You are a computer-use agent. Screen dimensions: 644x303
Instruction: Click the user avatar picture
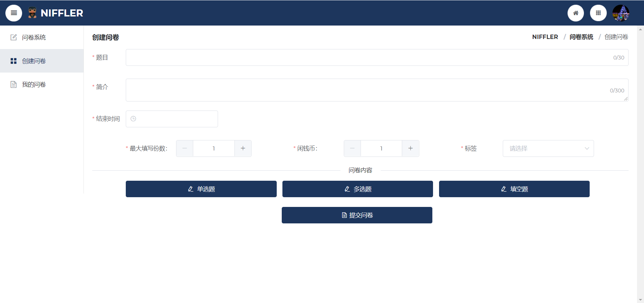click(621, 13)
